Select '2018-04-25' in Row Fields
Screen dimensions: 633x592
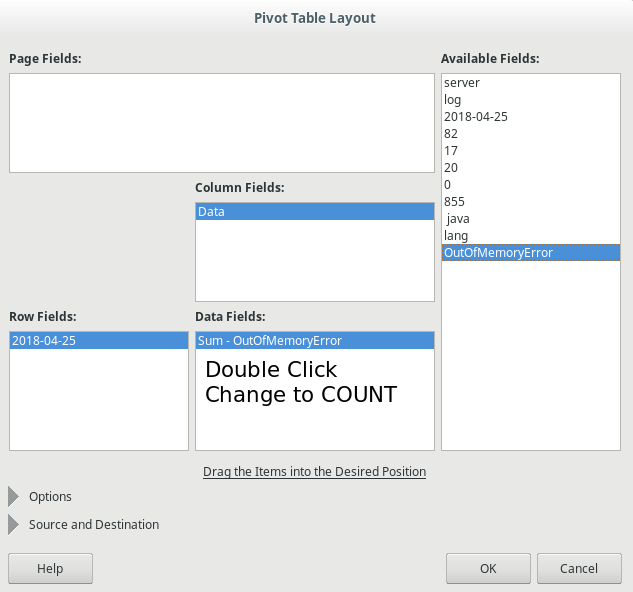44,341
